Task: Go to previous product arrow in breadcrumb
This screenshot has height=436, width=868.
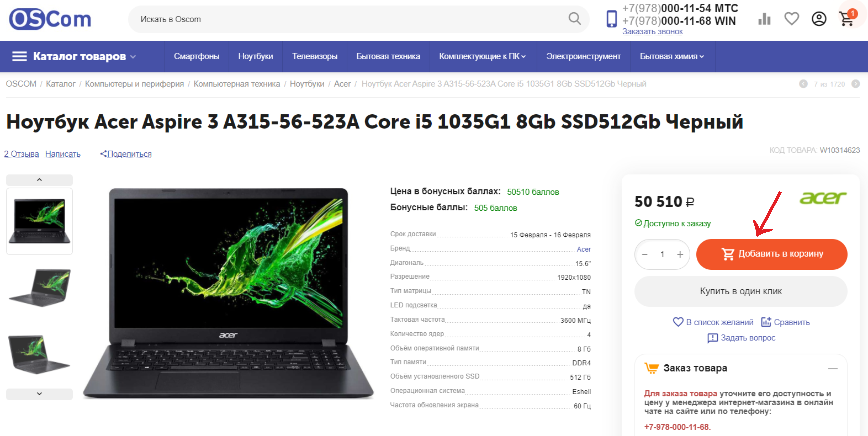Action: (803, 84)
